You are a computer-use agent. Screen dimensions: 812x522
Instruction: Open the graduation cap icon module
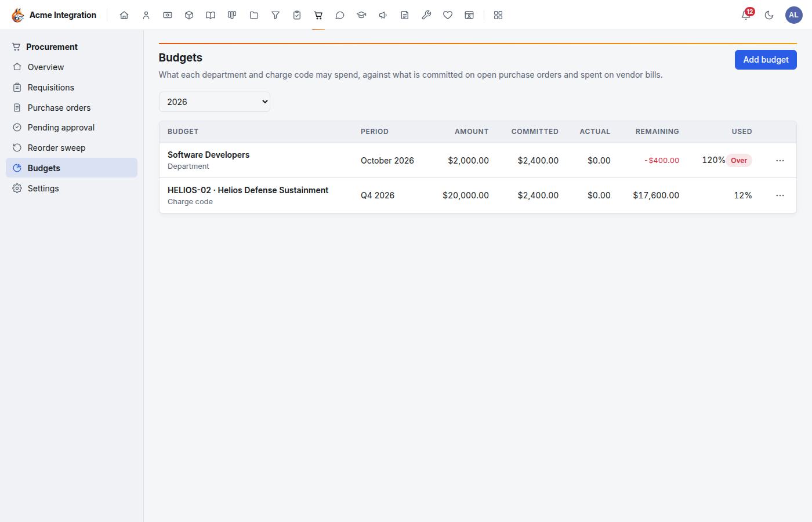tap(361, 15)
